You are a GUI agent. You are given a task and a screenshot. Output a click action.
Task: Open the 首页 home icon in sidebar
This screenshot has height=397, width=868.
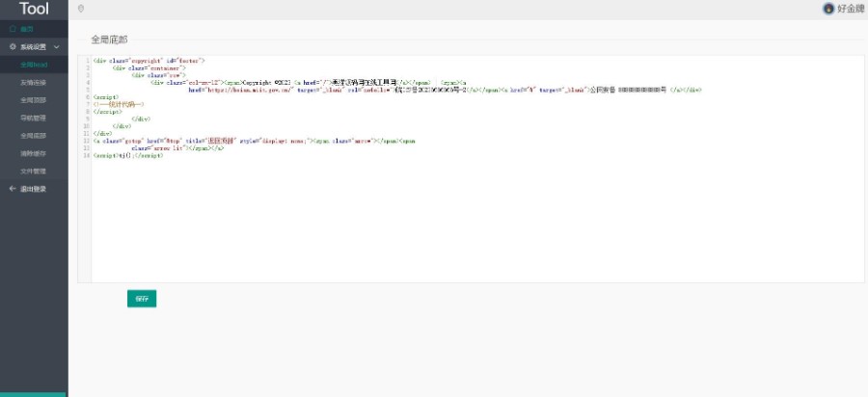(13, 29)
